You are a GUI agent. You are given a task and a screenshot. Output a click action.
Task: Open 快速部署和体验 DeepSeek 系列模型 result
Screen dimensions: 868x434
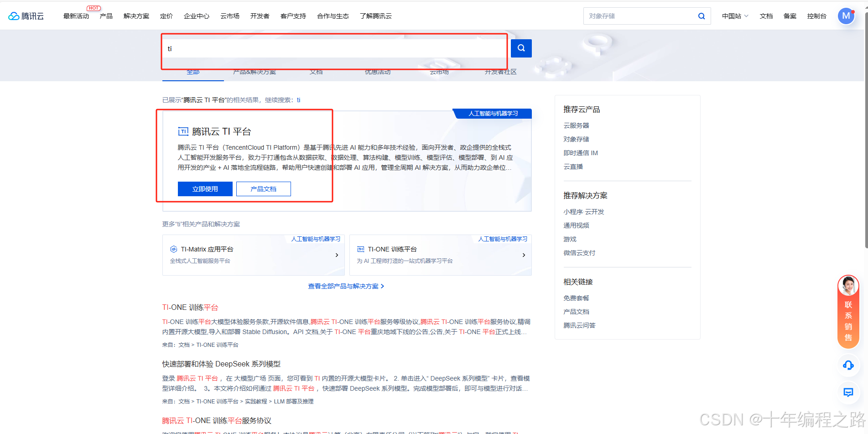(221, 364)
